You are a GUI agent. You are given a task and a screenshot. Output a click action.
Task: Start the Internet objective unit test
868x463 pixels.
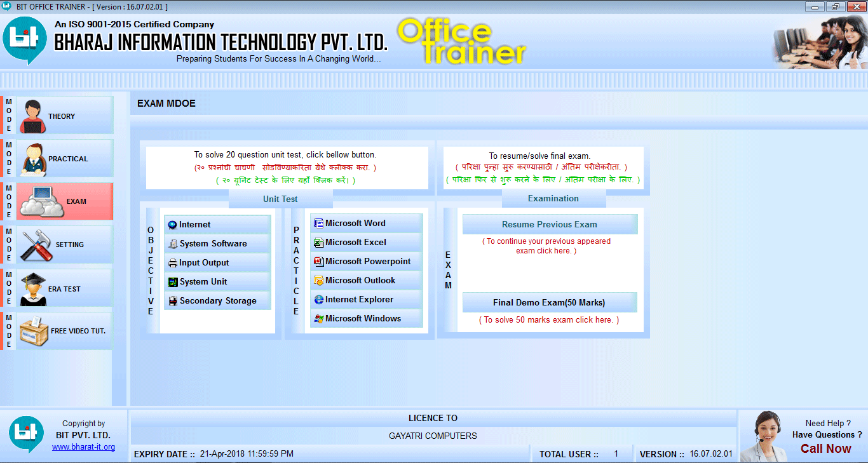pos(217,225)
